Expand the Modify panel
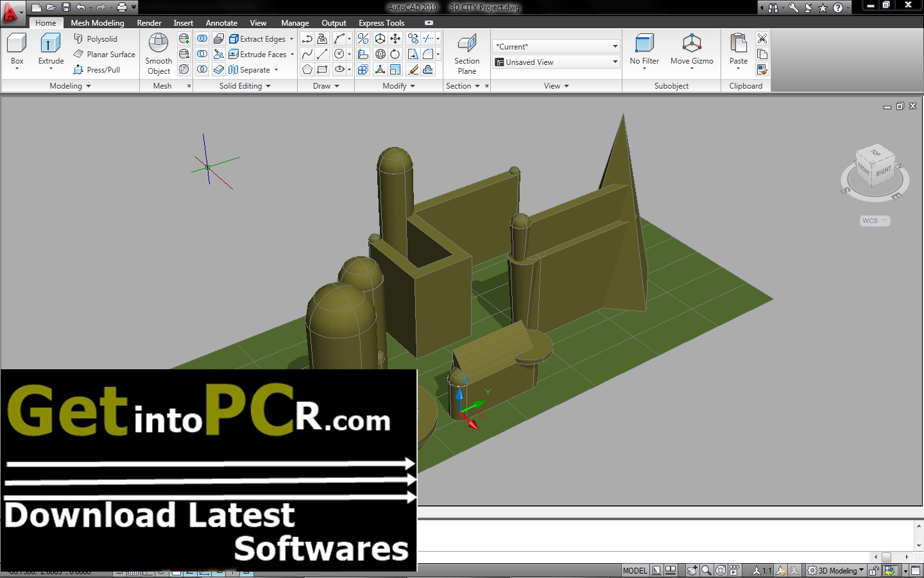Screen dimensions: 924x578 coord(398,86)
